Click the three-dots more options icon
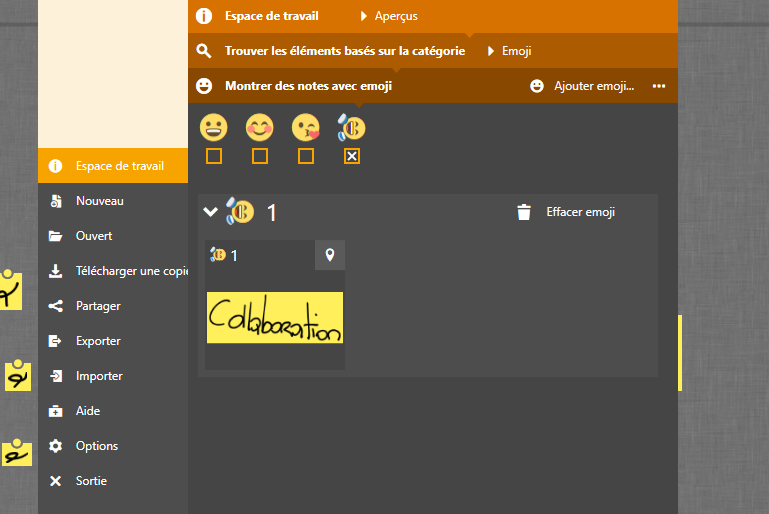 [659, 86]
